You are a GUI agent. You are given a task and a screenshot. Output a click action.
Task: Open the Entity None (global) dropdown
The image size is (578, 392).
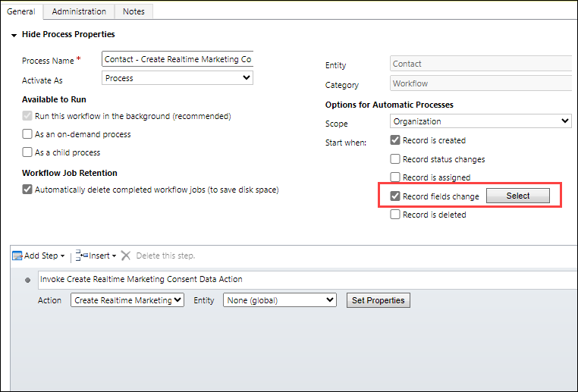point(280,300)
